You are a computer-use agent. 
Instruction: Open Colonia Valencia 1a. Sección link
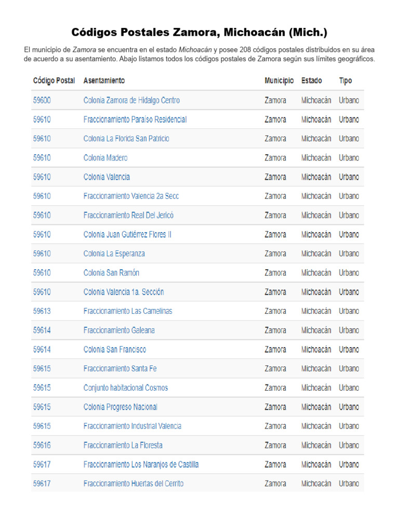pos(124,292)
